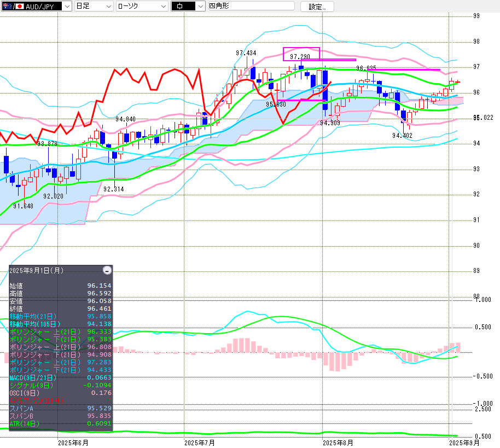500x448 pixels.
Task: Open the 日足 timeframe dropdown
Action: point(94,6)
